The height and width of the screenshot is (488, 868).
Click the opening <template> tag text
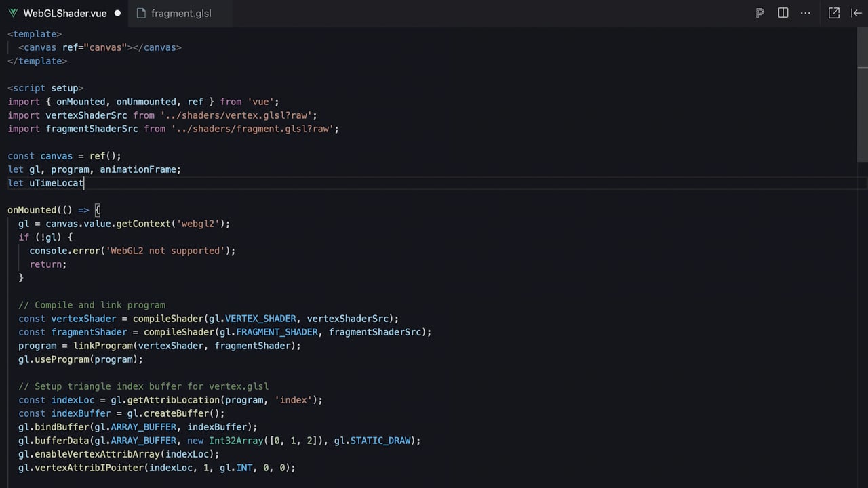coord(35,34)
